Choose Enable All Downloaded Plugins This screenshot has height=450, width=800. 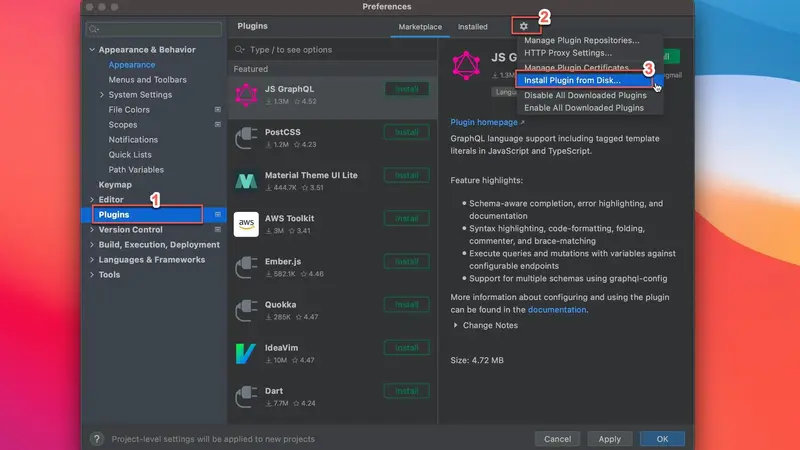coord(584,108)
